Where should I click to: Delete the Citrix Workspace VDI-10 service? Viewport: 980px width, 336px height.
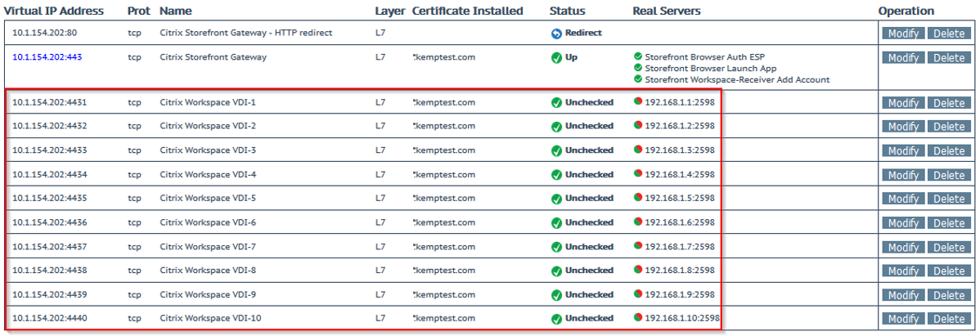point(949,319)
